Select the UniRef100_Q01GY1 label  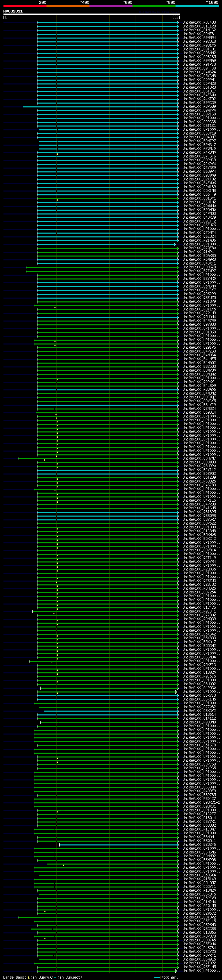[199, 199]
